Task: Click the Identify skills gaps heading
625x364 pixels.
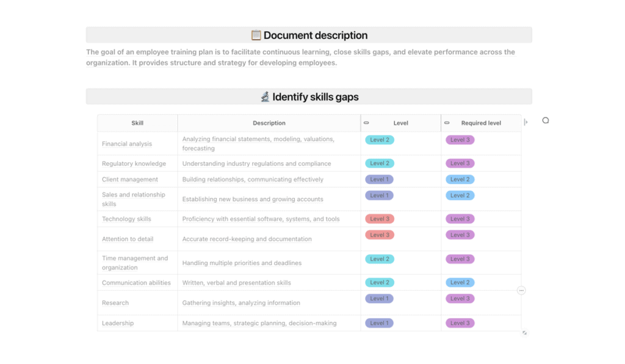Action: point(316,97)
